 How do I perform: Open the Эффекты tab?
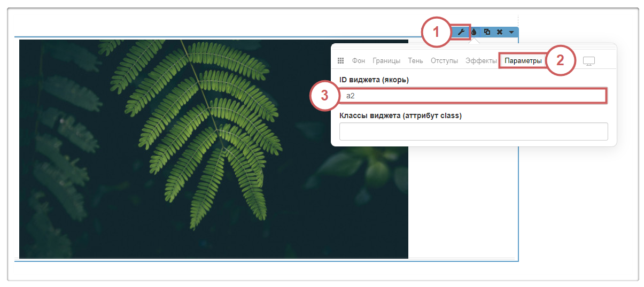click(481, 61)
